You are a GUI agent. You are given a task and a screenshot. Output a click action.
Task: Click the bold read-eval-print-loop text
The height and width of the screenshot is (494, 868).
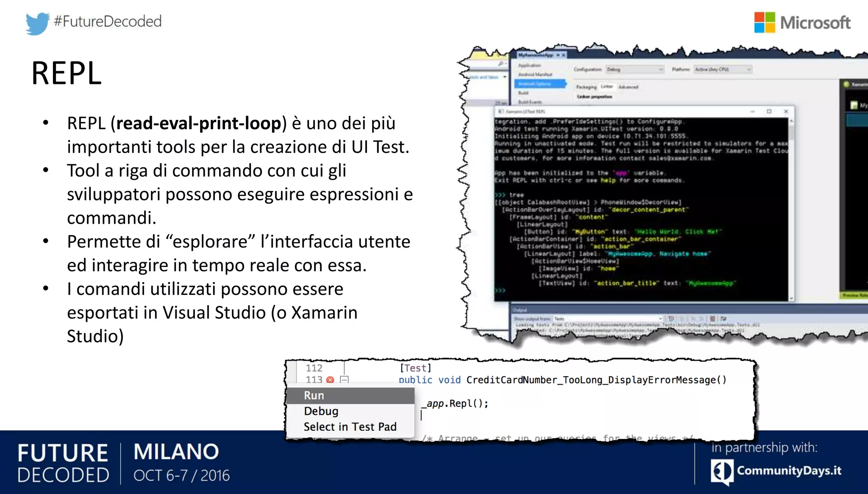[199, 123]
